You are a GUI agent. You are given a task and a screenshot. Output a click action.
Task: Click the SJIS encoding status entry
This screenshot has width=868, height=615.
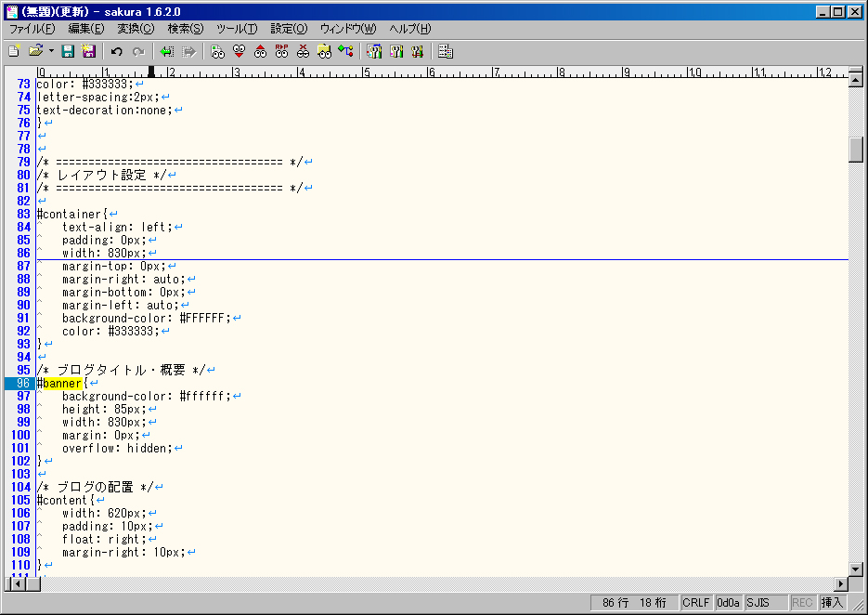[x=766, y=602]
